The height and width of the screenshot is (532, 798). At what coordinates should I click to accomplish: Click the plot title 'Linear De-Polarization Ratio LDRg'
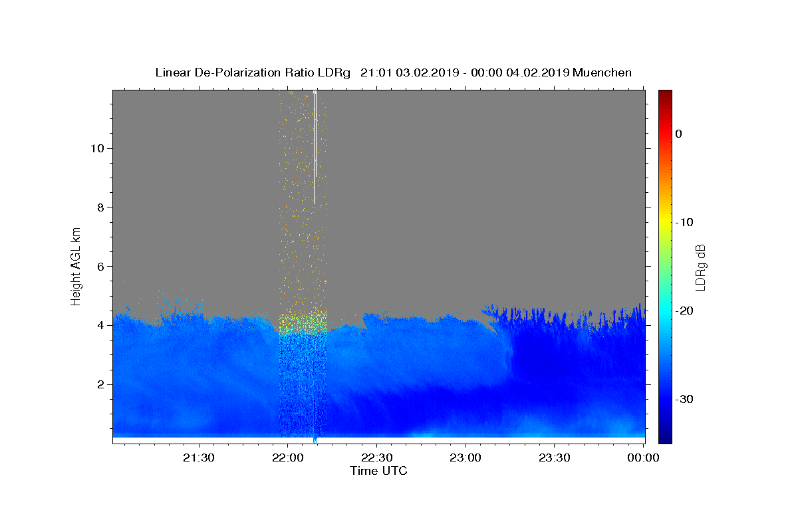[253, 72]
